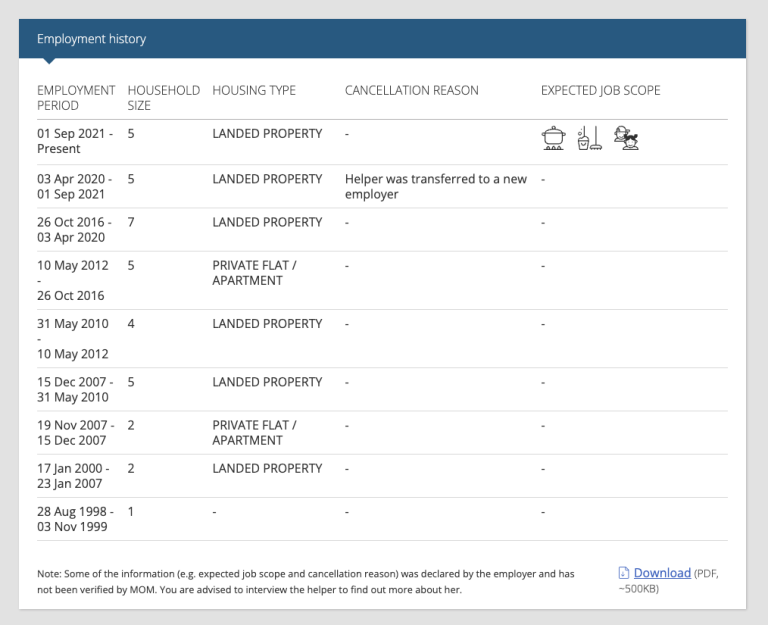This screenshot has width=768, height=625.
Task: Click household size 1 in 1998 row
Action: (x=131, y=512)
